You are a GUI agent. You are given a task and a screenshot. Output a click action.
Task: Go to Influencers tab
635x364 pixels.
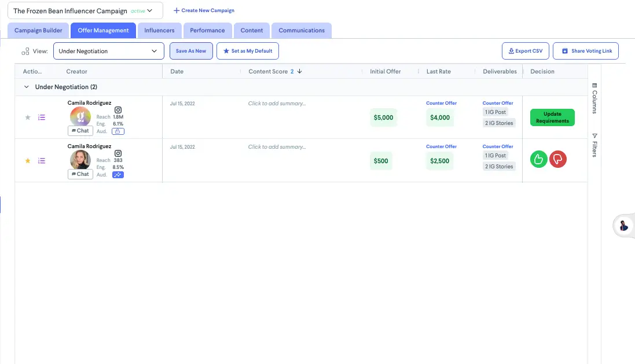pyautogui.click(x=159, y=30)
